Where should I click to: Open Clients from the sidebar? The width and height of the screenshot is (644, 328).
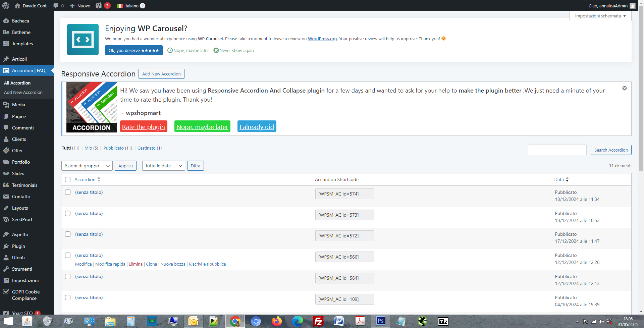click(x=19, y=139)
